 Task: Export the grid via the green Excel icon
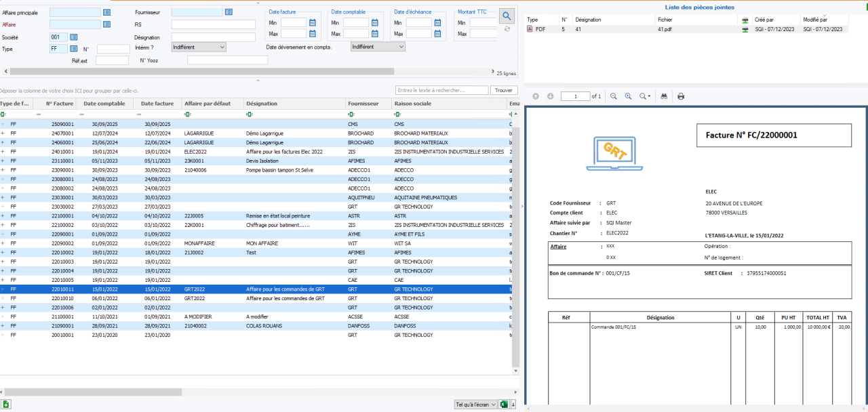click(502, 404)
